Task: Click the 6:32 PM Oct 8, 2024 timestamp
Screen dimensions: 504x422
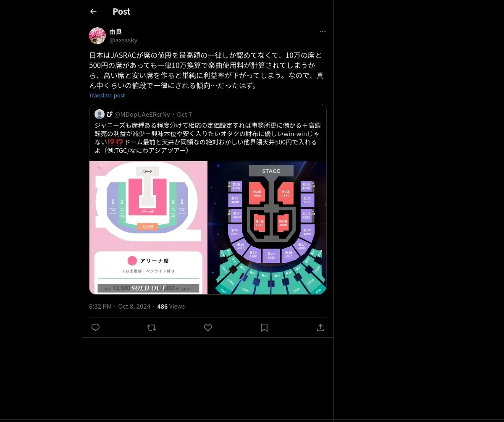Action: (120, 307)
